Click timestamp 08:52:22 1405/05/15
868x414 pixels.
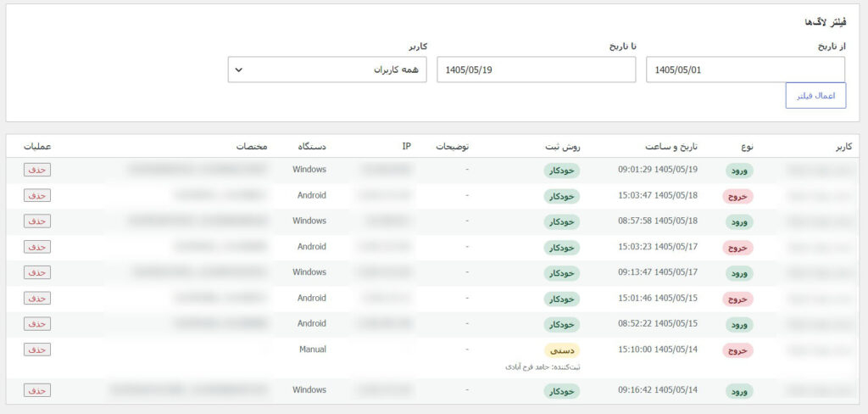658,323
